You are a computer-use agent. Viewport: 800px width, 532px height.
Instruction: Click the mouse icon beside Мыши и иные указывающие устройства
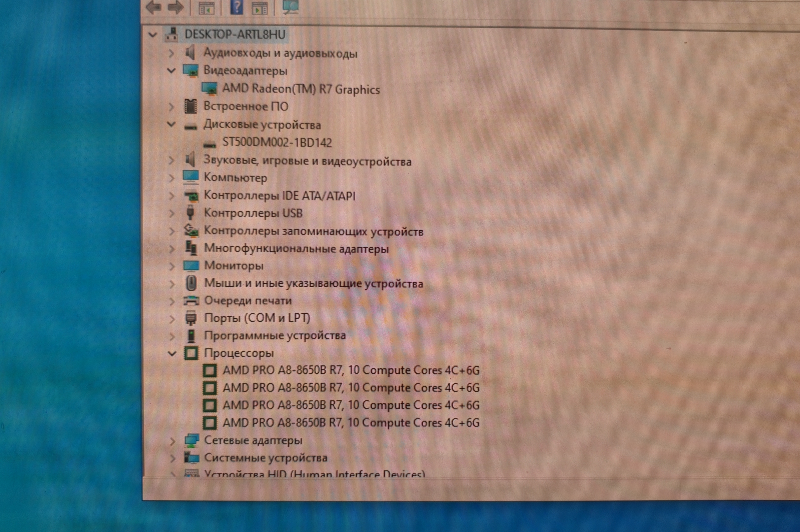[191, 283]
